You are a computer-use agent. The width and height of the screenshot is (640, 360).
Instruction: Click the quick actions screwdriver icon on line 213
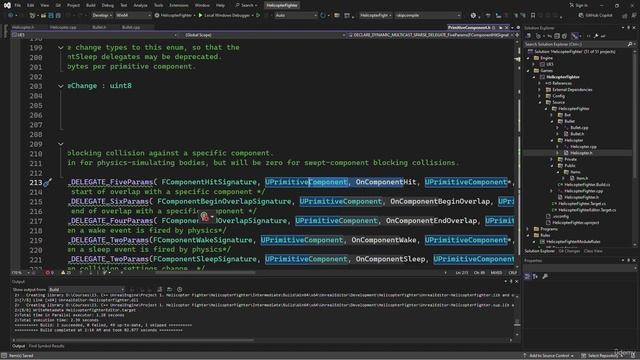pyautogui.click(x=47, y=182)
